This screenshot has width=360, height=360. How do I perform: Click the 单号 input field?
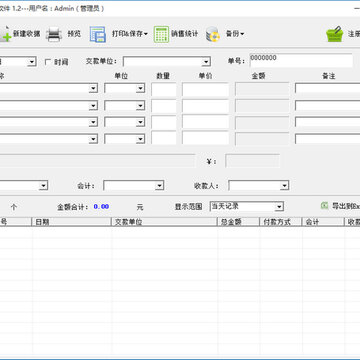click(301, 61)
